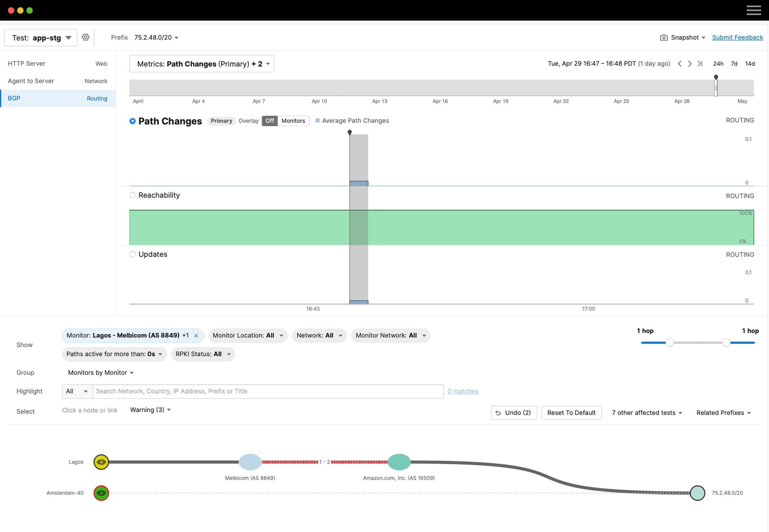Click the Amsterdam-40 monitor eye node
Screen dimensions: 769x532
click(x=101, y=493)
